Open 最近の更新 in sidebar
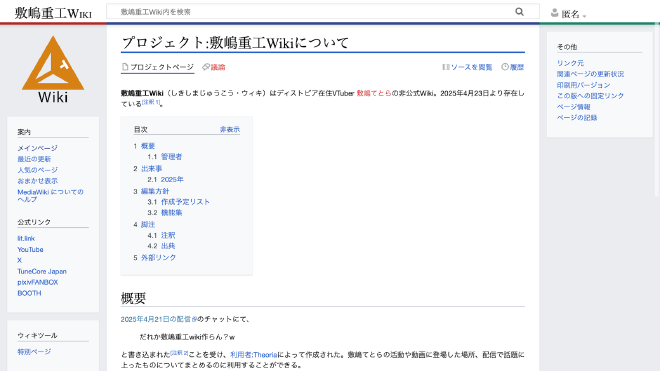This screenshot has height=371, width=660. coord(34,159)
